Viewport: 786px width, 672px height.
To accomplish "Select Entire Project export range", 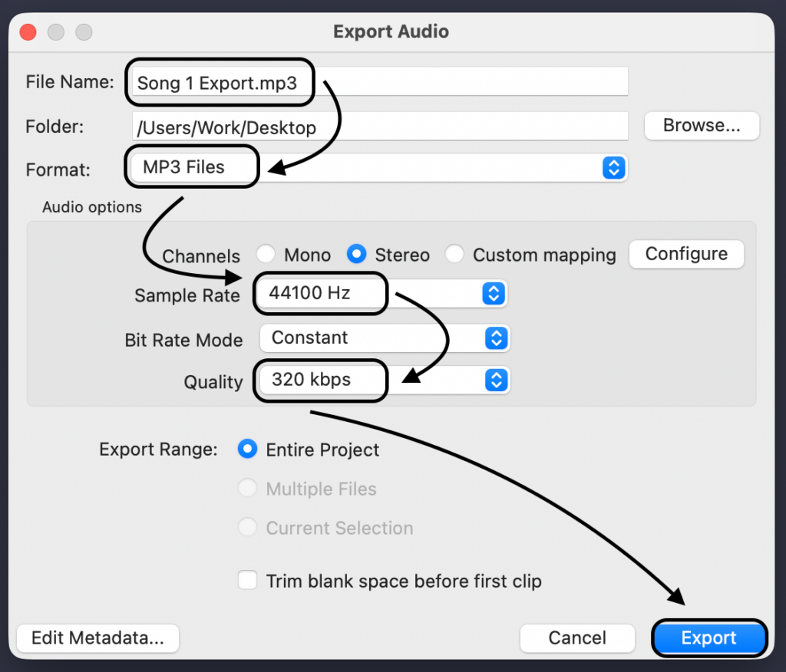I will pyautogui.click(x=248, y=450).
